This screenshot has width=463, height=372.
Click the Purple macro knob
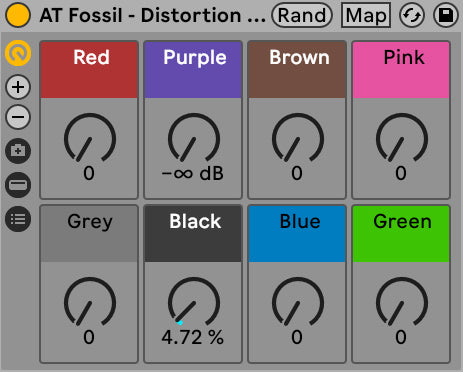pos(194,138)
